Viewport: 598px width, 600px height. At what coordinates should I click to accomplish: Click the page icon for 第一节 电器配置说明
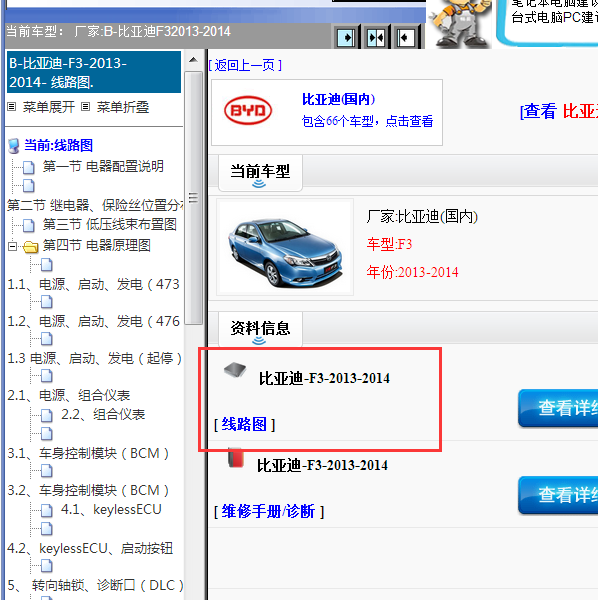[29, 167]
